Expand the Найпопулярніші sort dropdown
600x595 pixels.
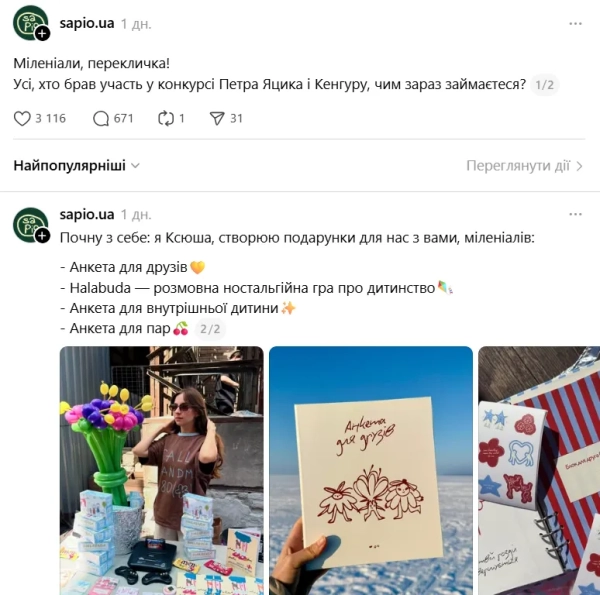pyautogui.click(x=77, y=166)
